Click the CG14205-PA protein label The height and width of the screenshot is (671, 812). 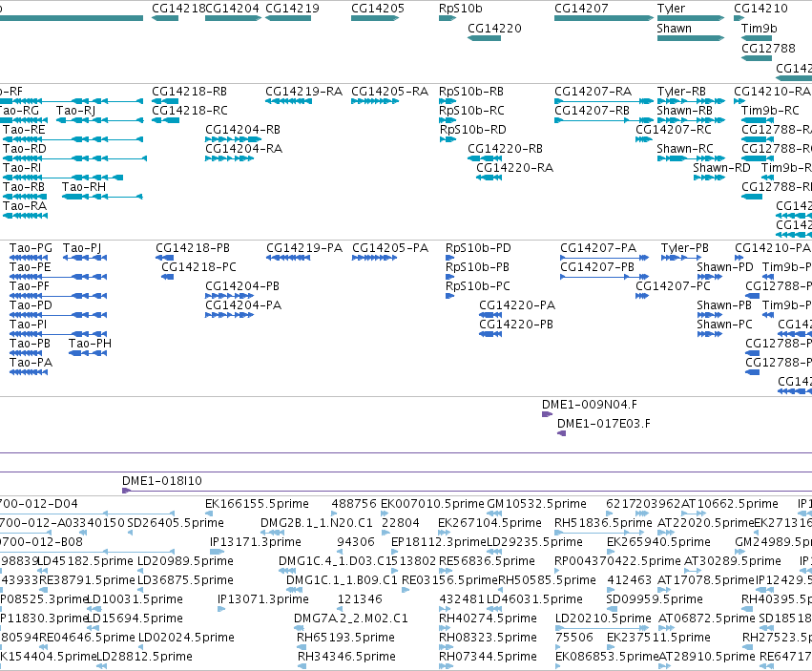pos(390,248)
